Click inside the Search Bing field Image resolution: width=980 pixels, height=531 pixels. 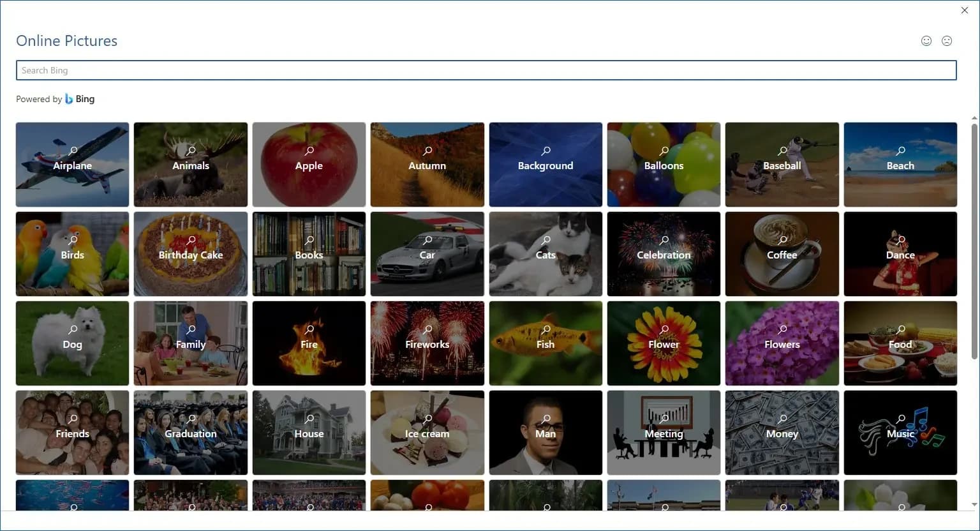[x=486, y=70]
